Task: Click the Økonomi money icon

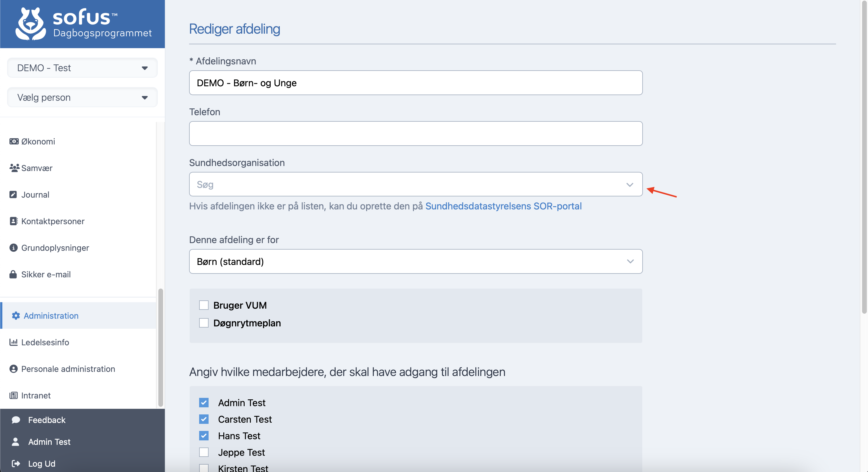Action: (14, 141)
